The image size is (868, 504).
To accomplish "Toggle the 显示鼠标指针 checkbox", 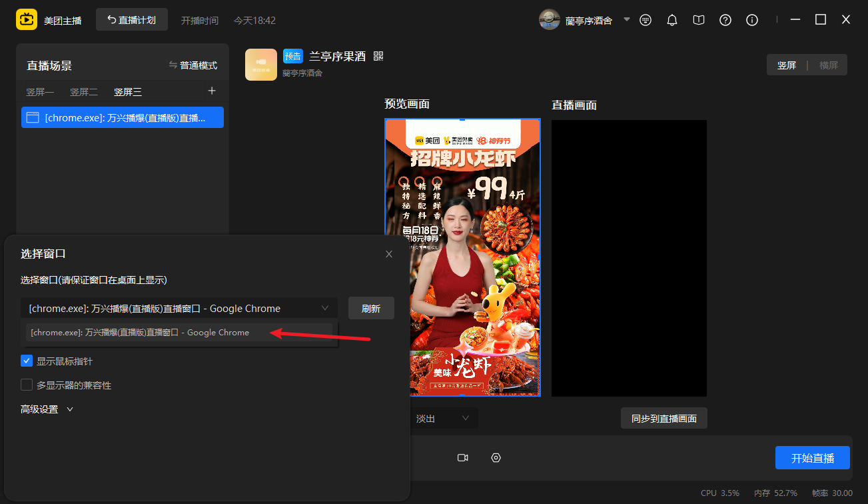I will [x=27, y=361].
